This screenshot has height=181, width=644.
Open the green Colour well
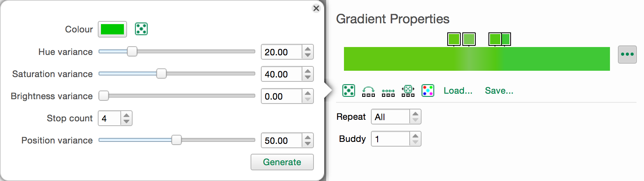[x=112, y=29]
